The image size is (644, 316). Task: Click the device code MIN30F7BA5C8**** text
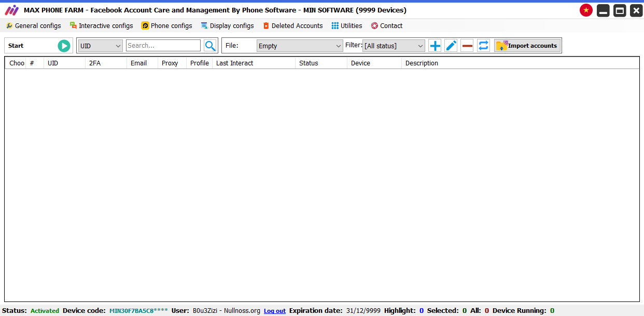click(138, 311)
